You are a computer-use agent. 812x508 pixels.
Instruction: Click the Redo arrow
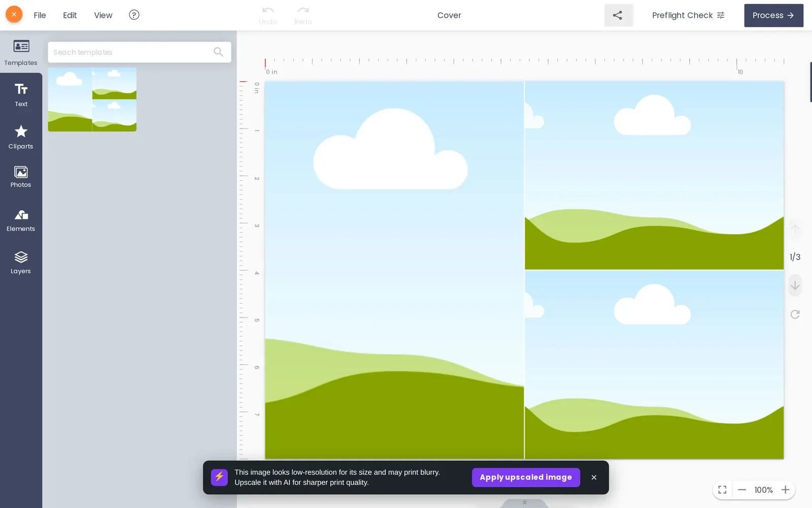(303, 15)
